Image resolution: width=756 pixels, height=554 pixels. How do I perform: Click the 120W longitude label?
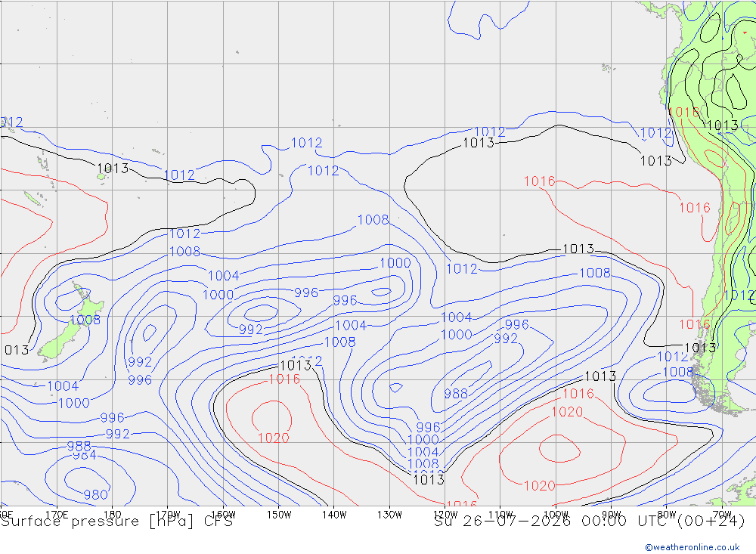(445, 515)
